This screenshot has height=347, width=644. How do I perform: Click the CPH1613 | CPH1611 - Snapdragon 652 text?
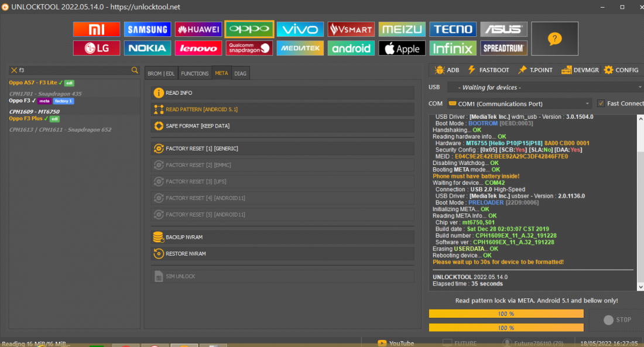pyautogui.click(x=60, y=130)
